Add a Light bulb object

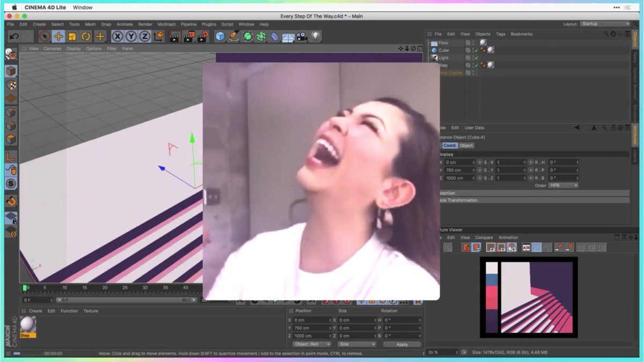(x=316, y=37)
